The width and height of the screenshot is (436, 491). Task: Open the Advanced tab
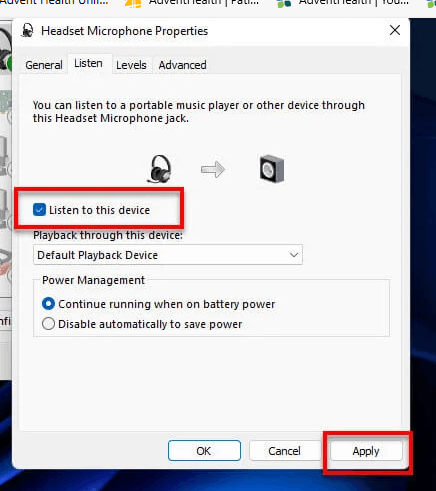point(182,65)
